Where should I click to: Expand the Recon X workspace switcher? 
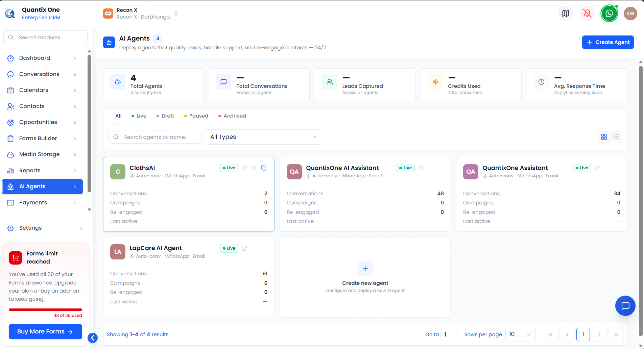176,14
